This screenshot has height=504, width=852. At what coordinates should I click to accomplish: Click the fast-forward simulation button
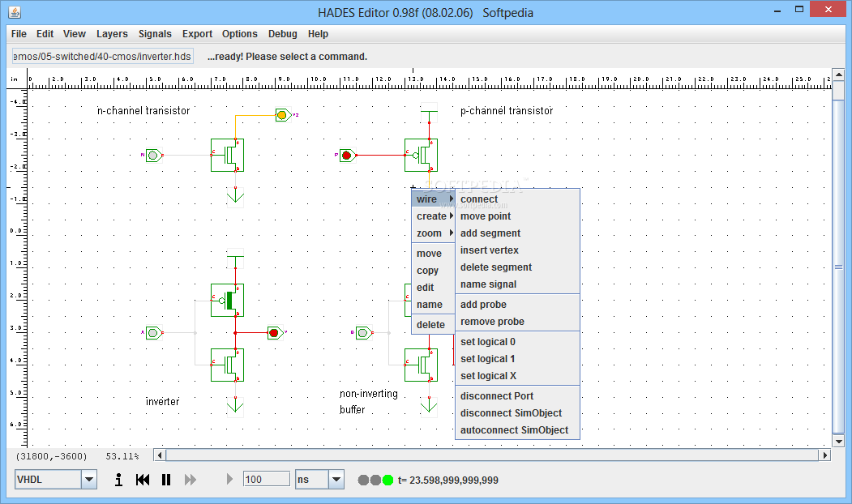(x=191, y=480)
